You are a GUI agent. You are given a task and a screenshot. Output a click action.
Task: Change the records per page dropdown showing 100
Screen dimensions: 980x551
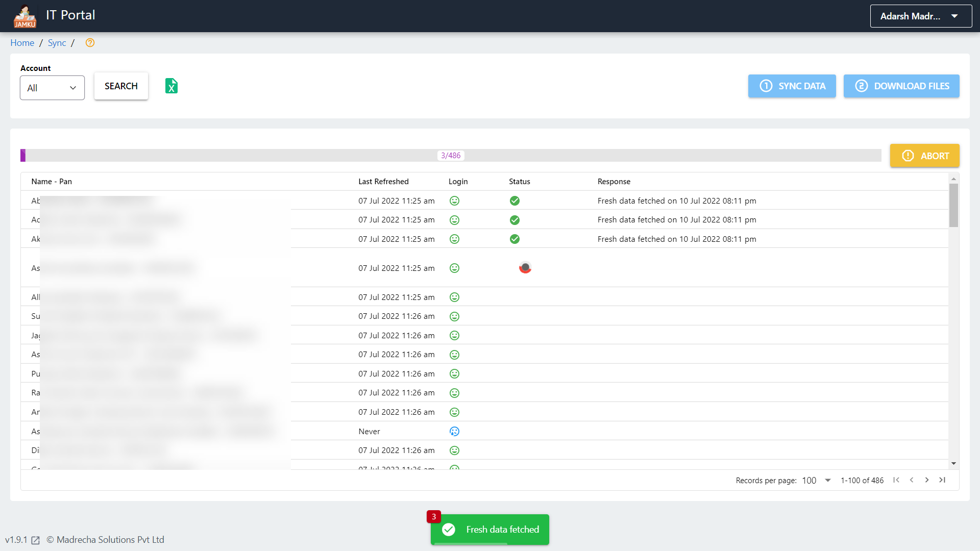816,481
